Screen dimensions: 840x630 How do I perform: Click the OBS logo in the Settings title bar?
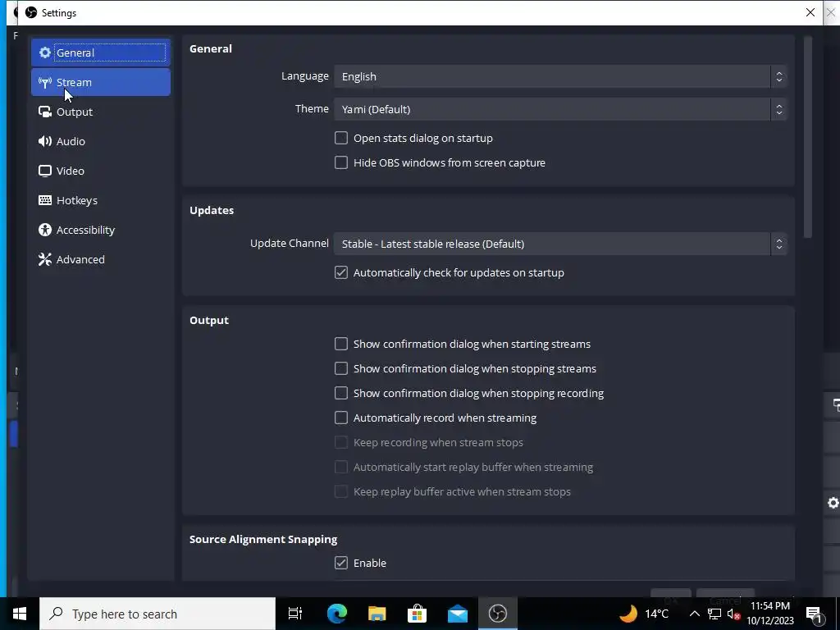click(x=31, y=12)
